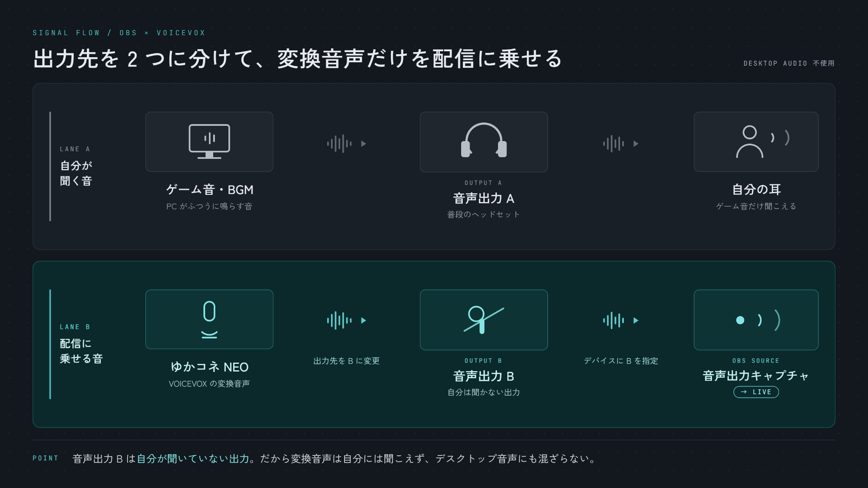The image size is (868, 488).
Task: Select the ゲーム音・BGM label
Action: [209, 189]
